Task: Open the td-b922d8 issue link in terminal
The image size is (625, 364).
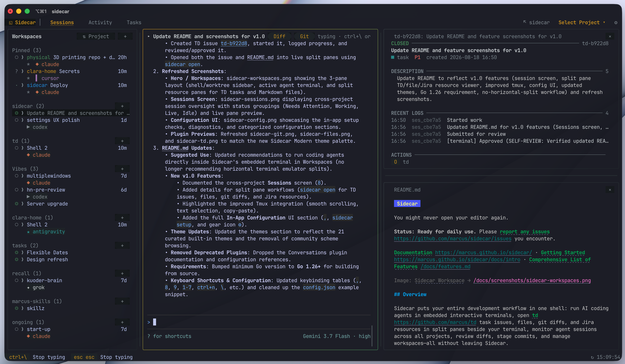Action: coord(234,43)
